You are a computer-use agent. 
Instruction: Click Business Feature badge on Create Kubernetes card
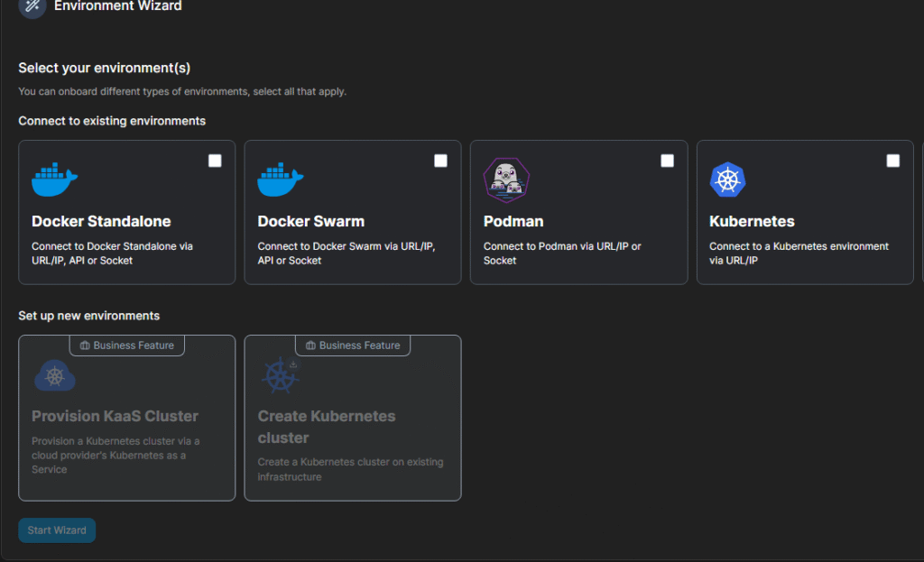353,345
